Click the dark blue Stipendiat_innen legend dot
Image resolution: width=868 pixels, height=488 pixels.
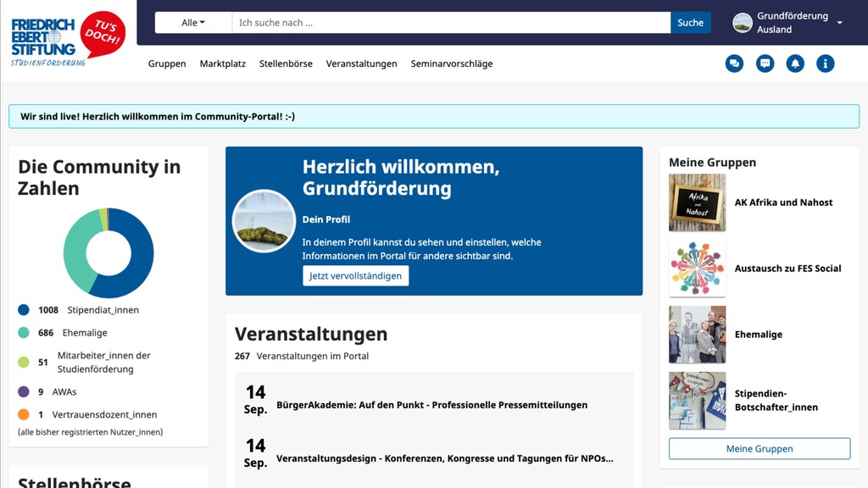pos(24,310)
